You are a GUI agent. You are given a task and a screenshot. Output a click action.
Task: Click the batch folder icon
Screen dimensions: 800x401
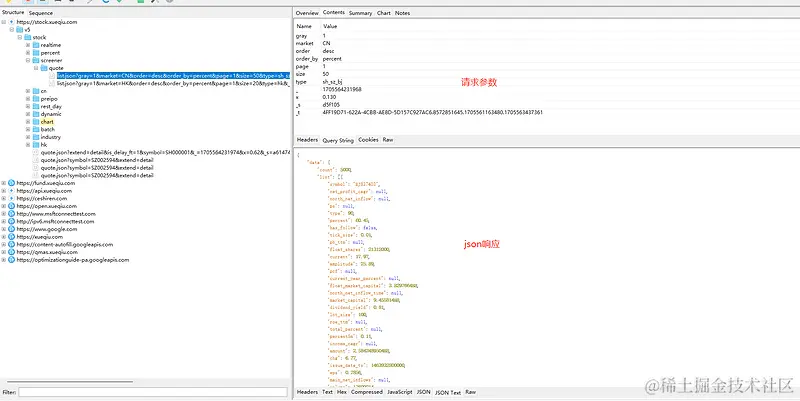point(36,130)
